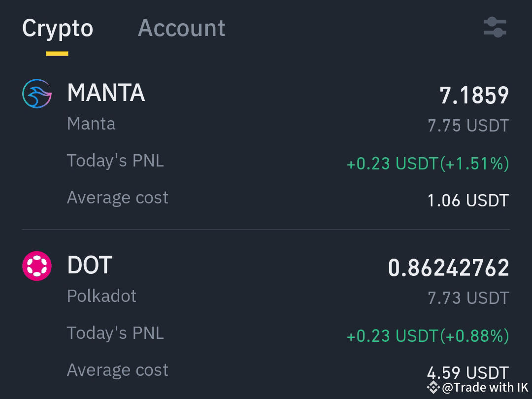Select the MANTA balance 7.1859
This screenshot has height=399, width=532.
473,95
